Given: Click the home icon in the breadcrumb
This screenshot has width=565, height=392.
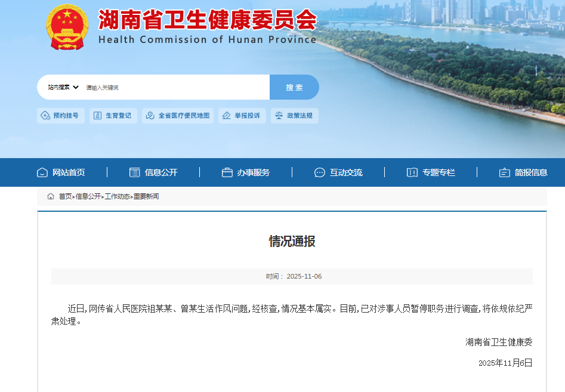Looking at the screenshot, I should 51,196.
